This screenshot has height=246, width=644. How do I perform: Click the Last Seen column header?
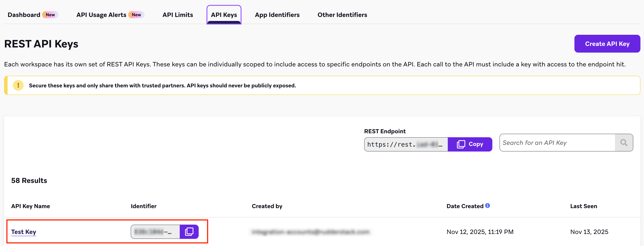point(584,206)
